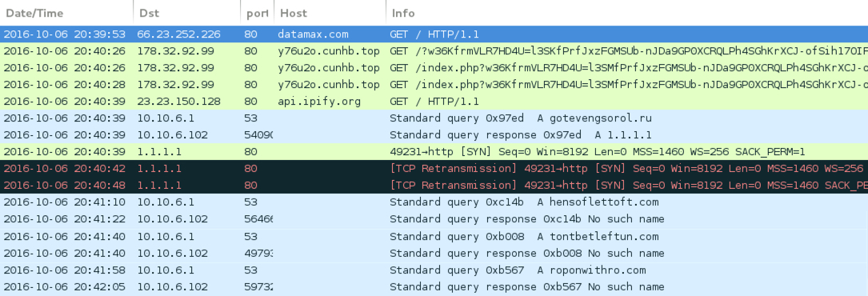This screenshot has width=868, height=296.
Task: Select the datamax.com GET / packet row
Action: tap(434, 34)
